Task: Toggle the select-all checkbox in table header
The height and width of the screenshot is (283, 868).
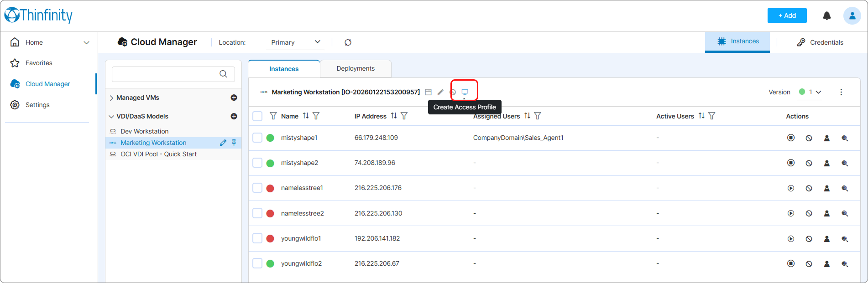Action: (257, 116)
